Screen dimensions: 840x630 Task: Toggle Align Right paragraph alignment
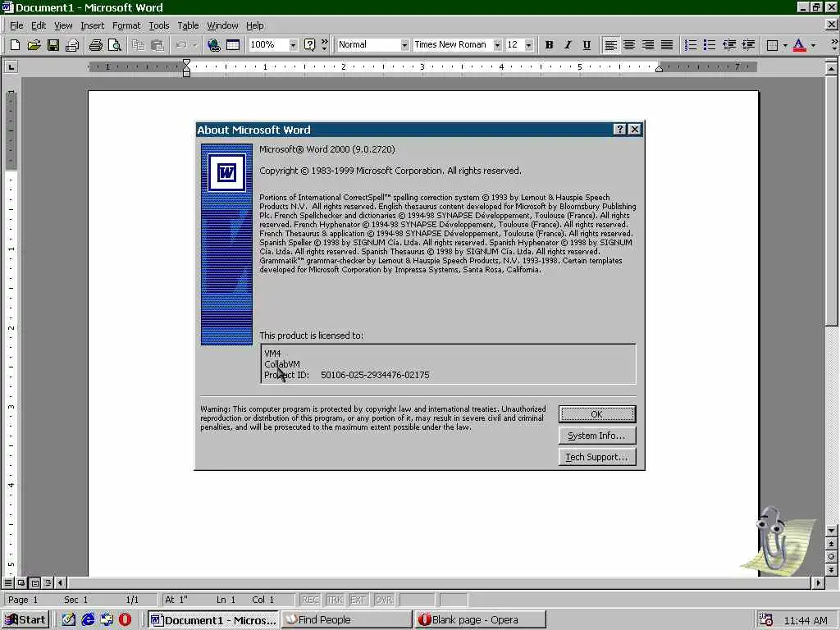pyautogui.click(x=648, y=45)
